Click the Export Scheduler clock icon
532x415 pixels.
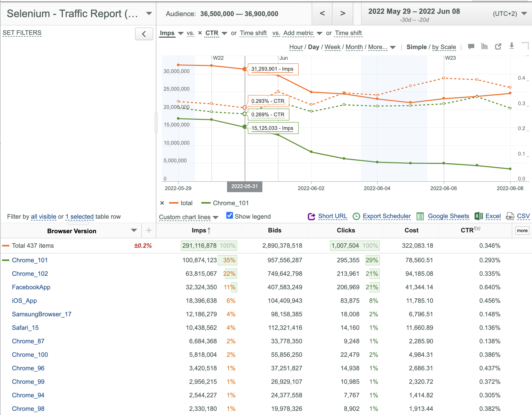[356, 216]
